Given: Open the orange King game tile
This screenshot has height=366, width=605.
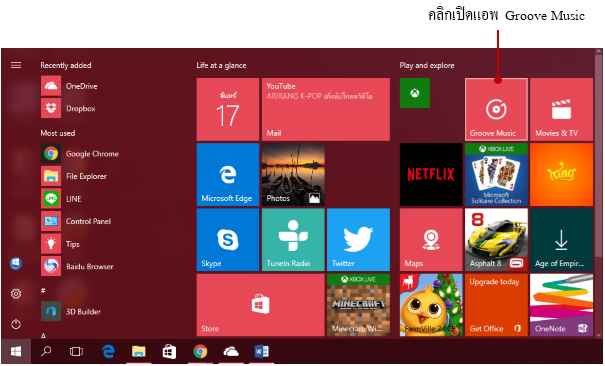Looking at the screenshot, I should 561,175.
